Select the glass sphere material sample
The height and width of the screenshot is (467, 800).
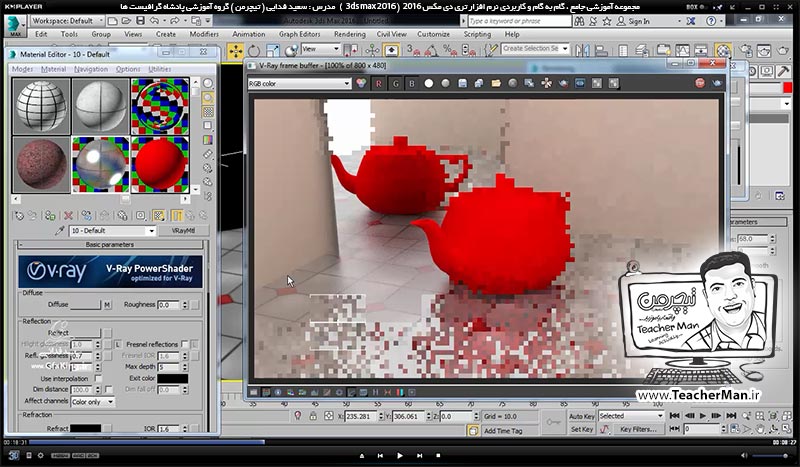[x=101, y=164]
